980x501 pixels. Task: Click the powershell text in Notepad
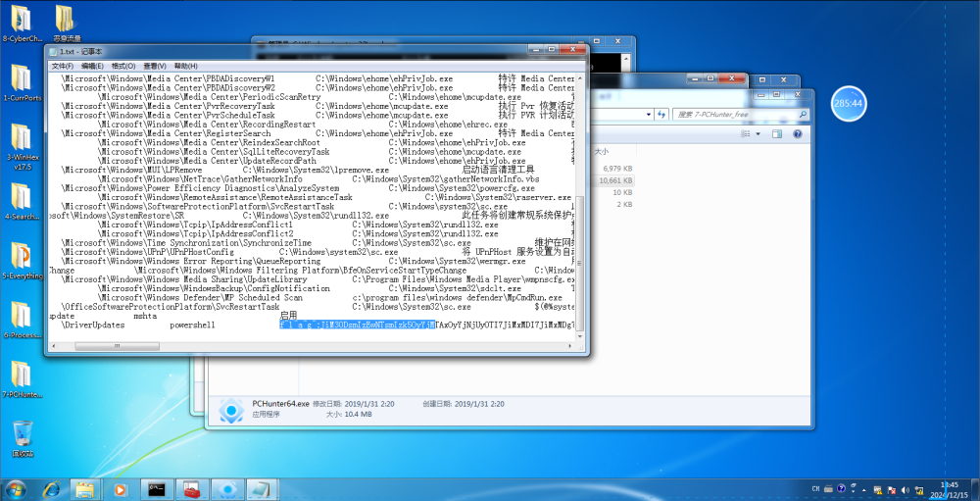192,326
